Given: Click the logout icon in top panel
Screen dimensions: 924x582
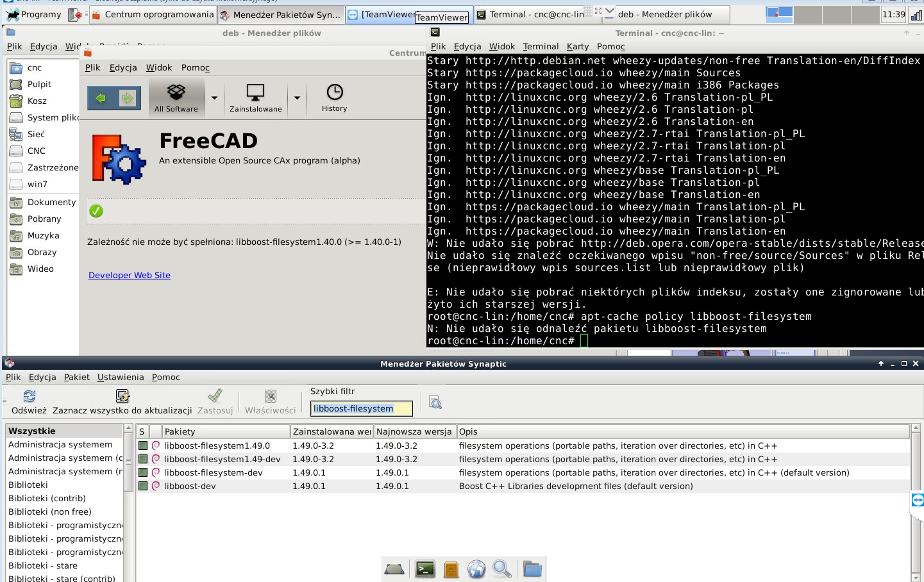Looking at the screenshot, I should (x=75, y=14).
